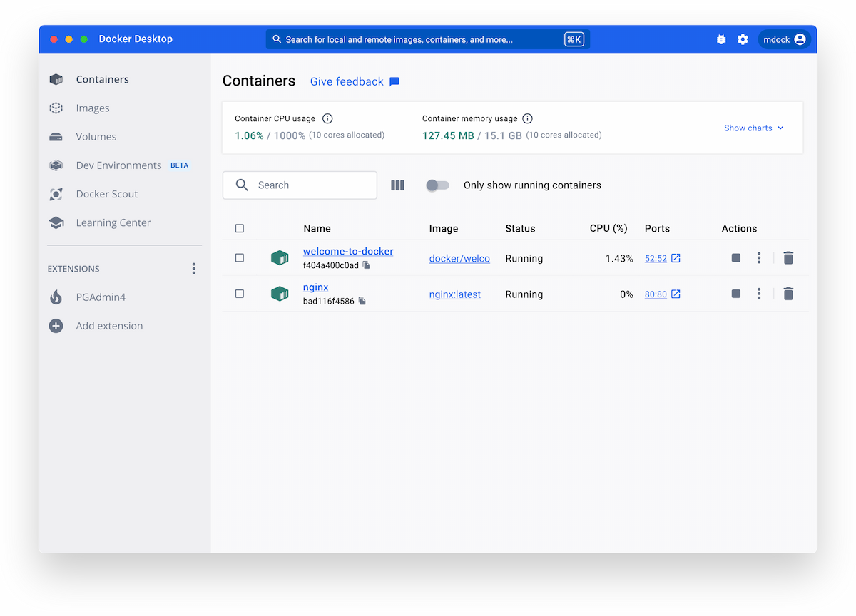This screenshot has width=856, height=616.
Task: Click the bug troubleshoot icon in header
Action: [721, 39]
